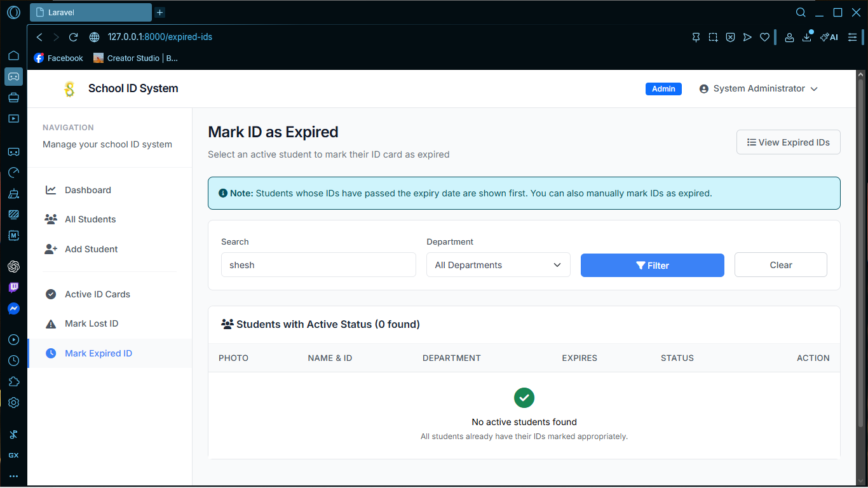This screenshot has height=488, width=868.
Task: Click the page's vertical scrollbar
Action: tap(861, 254)
